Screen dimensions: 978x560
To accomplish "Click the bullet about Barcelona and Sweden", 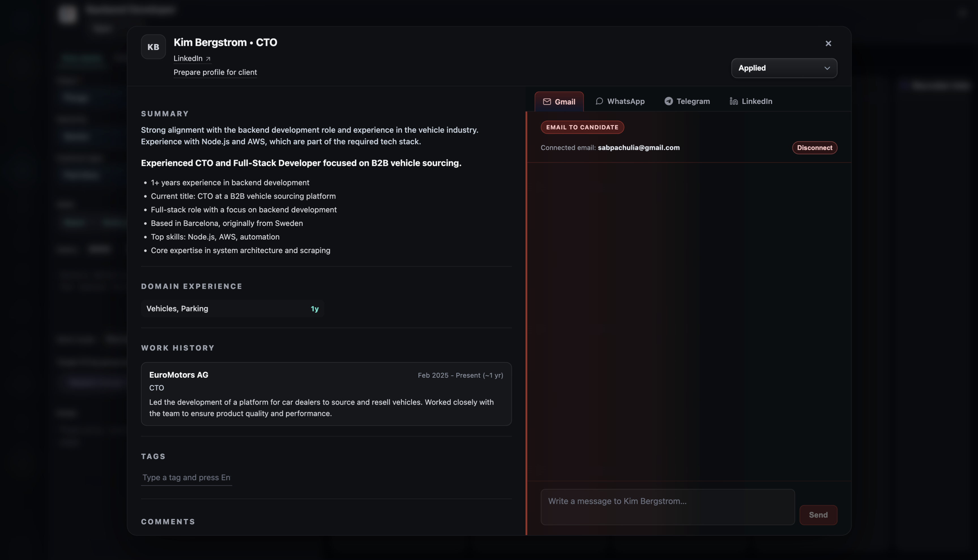I will point(227,223).
